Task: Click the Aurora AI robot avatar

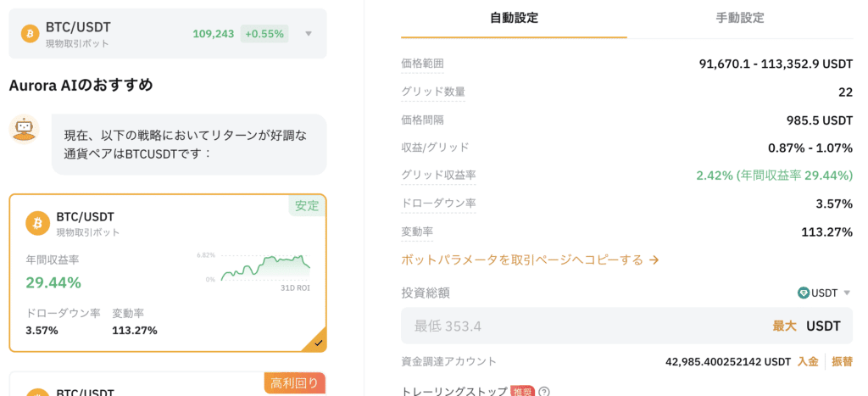Action: click(24, 129)
